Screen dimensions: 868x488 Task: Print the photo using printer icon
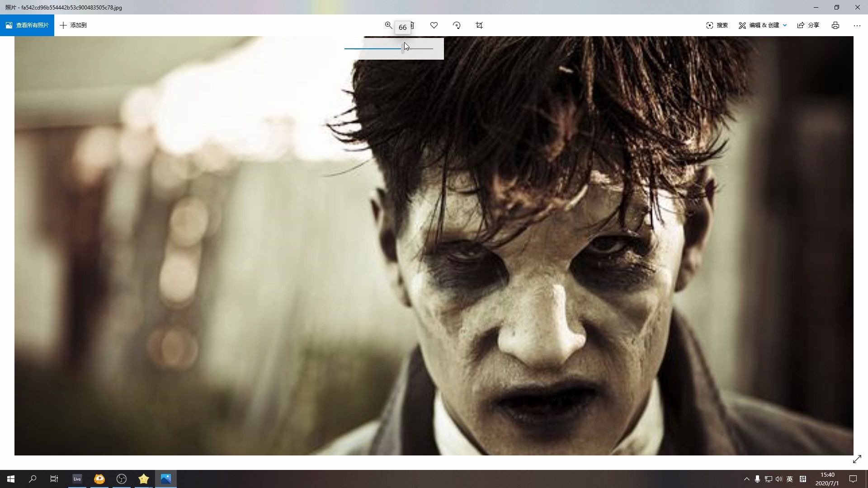click(x=835, y=25)
